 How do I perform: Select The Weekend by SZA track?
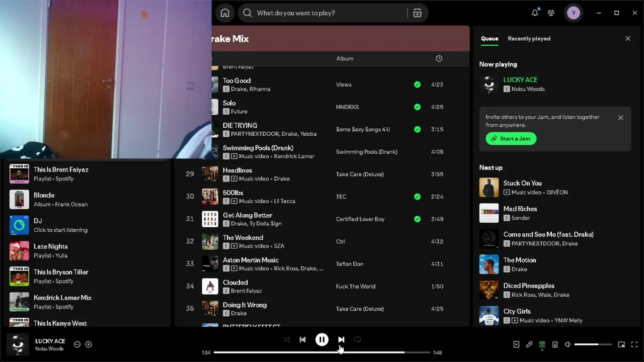tap(322, 241)
